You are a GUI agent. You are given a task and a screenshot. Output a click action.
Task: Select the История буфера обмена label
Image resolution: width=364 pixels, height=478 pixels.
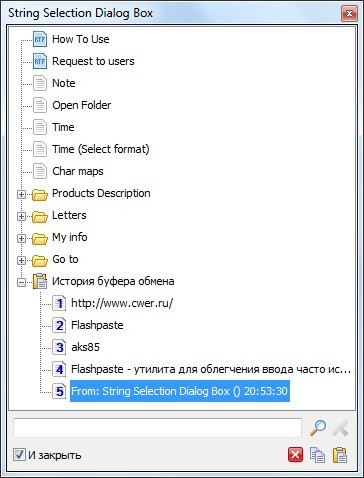[113, 281]
